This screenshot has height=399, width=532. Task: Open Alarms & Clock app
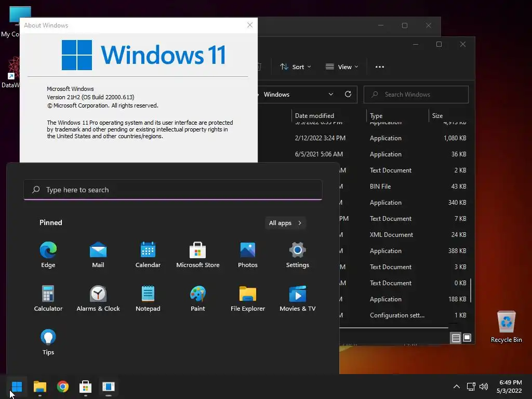pyautogui.click(x=98, y=298)
